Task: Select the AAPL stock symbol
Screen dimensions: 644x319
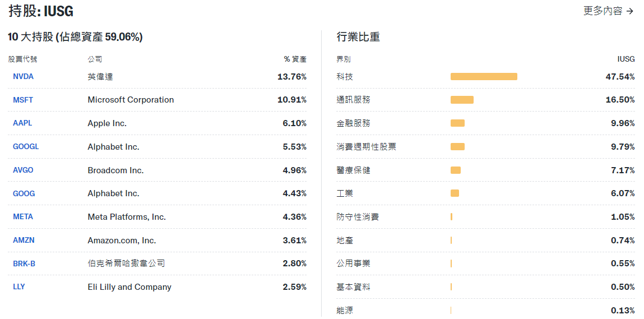Action: click(x=22, y=123)
